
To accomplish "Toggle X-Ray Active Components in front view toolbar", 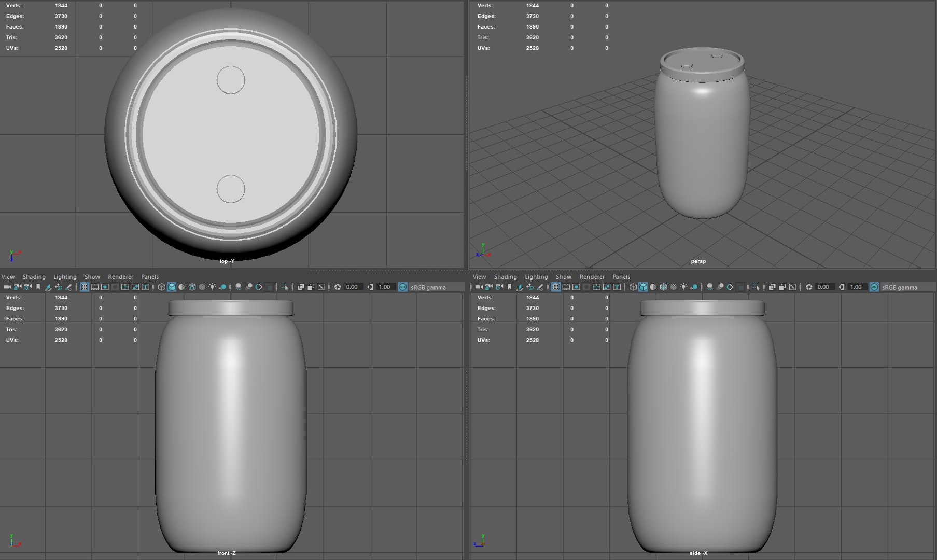I will (x=311, y=287).
